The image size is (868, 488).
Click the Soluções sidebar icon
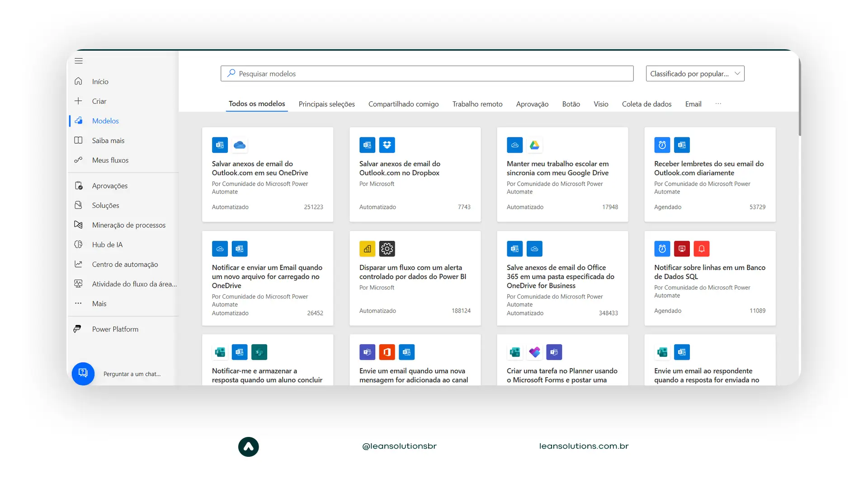[78, 205]
